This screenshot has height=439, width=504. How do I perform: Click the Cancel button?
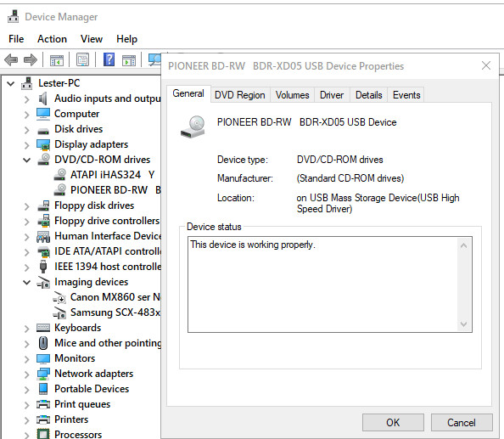[462, 422]
